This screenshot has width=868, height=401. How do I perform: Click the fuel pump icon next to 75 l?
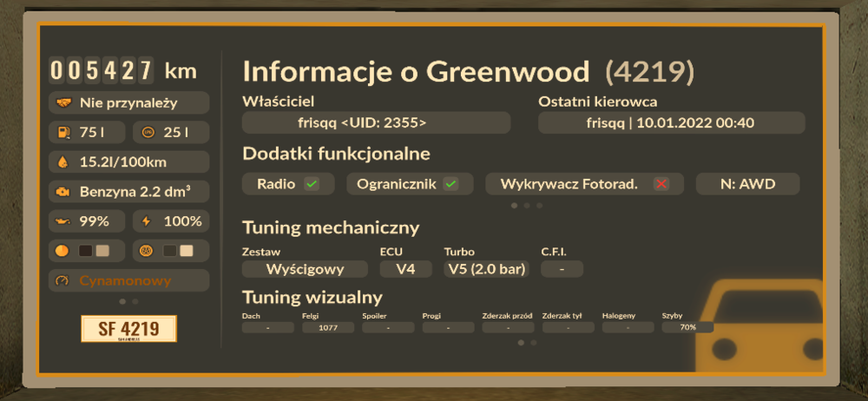pos(63,133)
